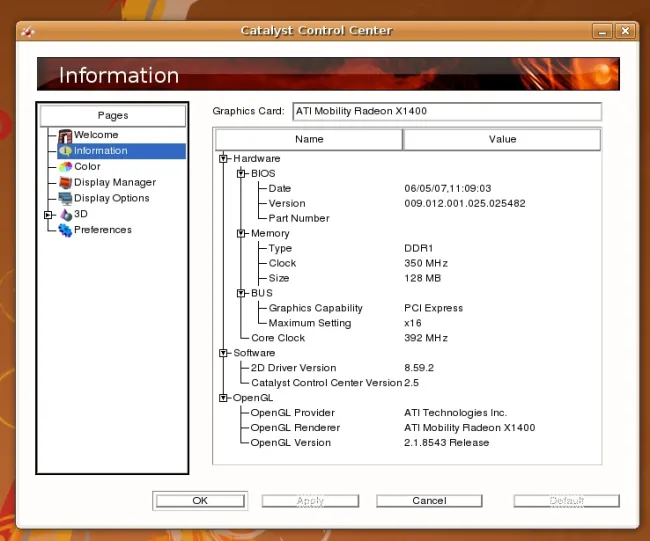The height and width of the screenshot is (541, 650).
Task: Collapse the OpenGL section
Action: (x=223, y=398)
